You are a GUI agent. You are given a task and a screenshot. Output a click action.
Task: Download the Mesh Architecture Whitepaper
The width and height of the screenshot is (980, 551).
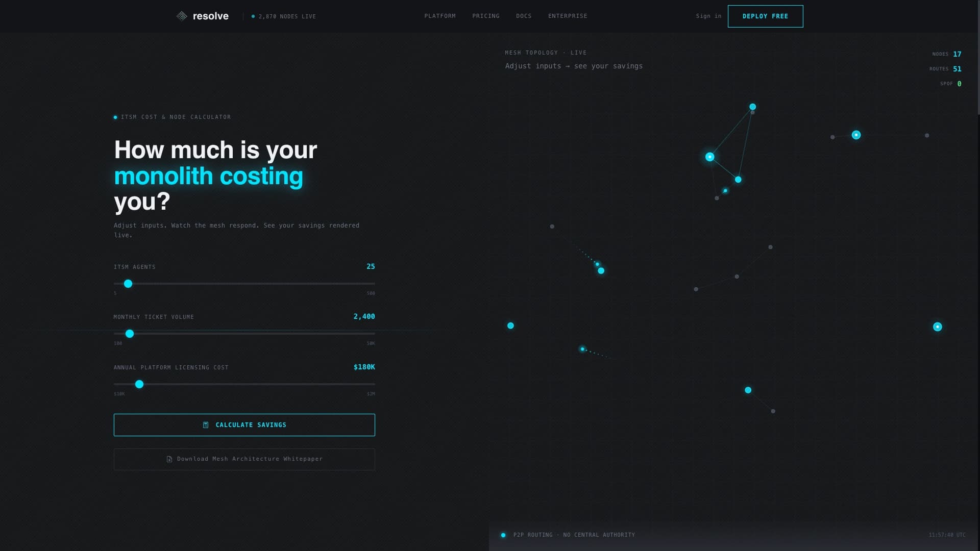tap(244, 459)
